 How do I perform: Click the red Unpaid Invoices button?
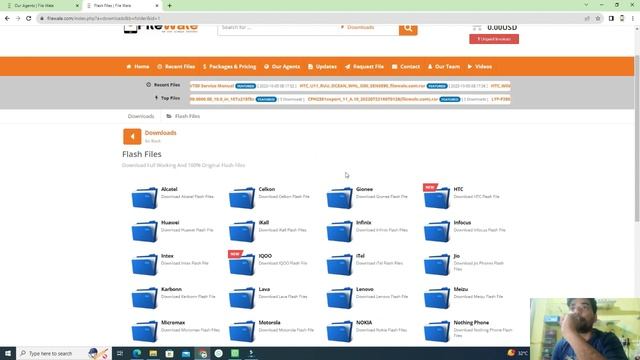(494, 39)
